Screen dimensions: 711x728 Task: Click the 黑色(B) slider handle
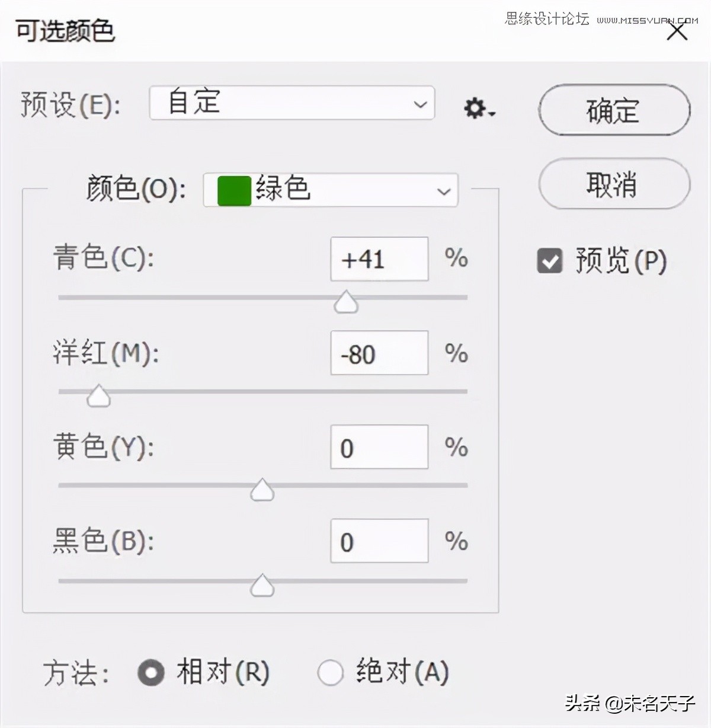pyautogui.click(x=261, y=586)
